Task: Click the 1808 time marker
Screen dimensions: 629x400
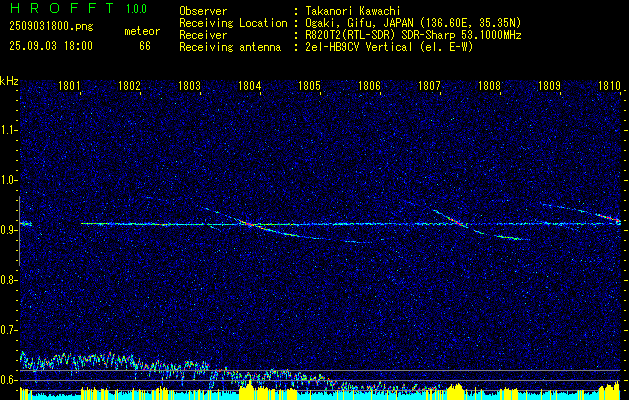Action: (x=489, y=85)
